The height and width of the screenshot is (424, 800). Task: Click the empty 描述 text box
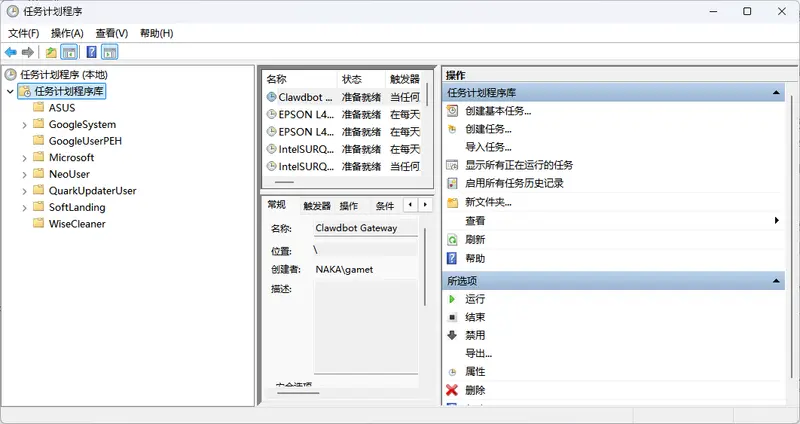coord(366,327)
